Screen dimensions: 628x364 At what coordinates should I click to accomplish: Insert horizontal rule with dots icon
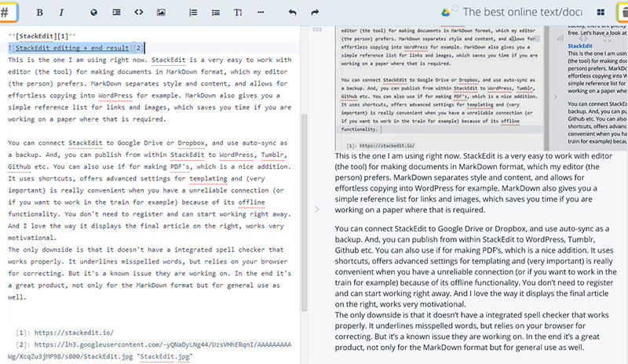point(260,13)
